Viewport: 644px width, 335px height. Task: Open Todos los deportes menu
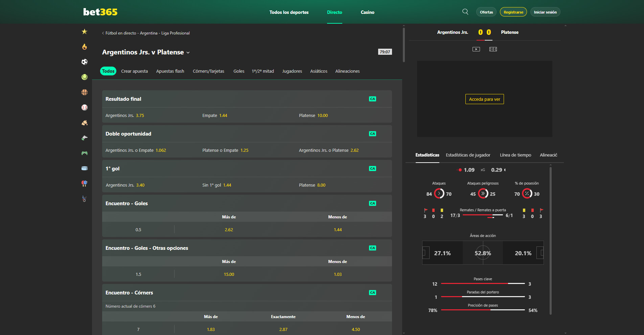(x=289, y=12)
